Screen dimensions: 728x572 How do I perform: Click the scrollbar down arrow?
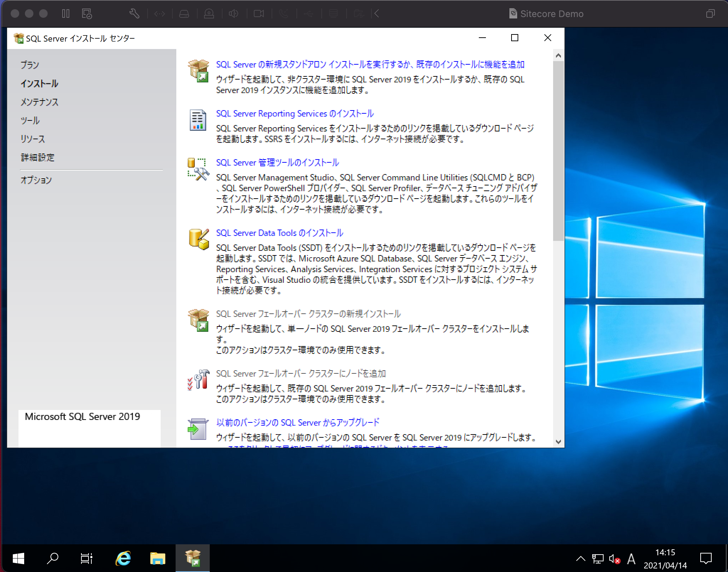pyautogui.click(x=558, y=442)
